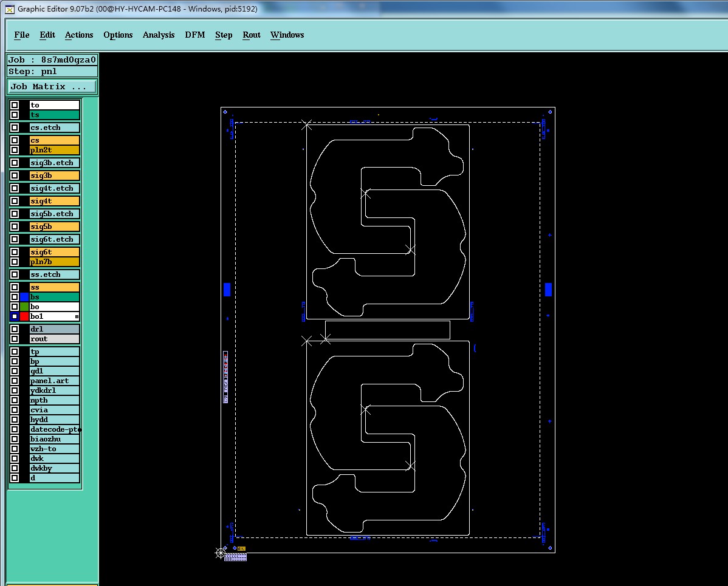Click blue rectangle on panel's right edge
This screenshot has height=586, width=728.
[548, 290]
